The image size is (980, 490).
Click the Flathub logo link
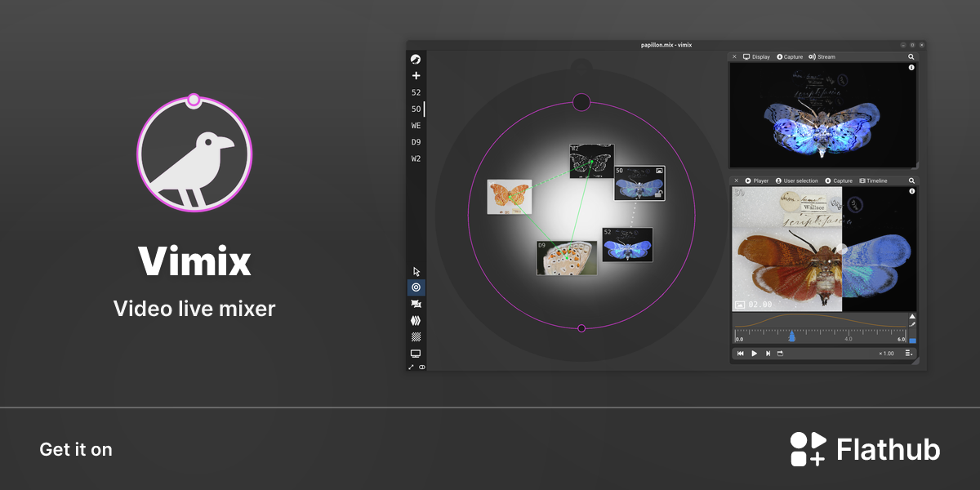(x=865, y=449)
